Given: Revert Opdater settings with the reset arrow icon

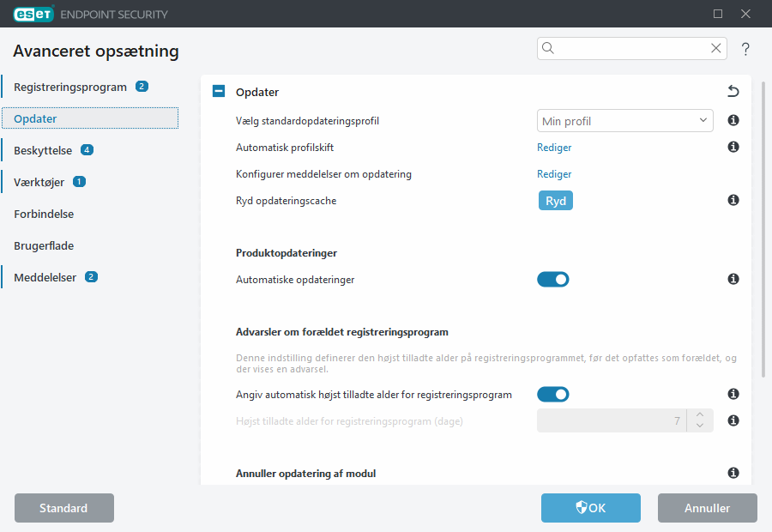Looking at the screenshot, I should pyautogui.click(x=733, y=90).
